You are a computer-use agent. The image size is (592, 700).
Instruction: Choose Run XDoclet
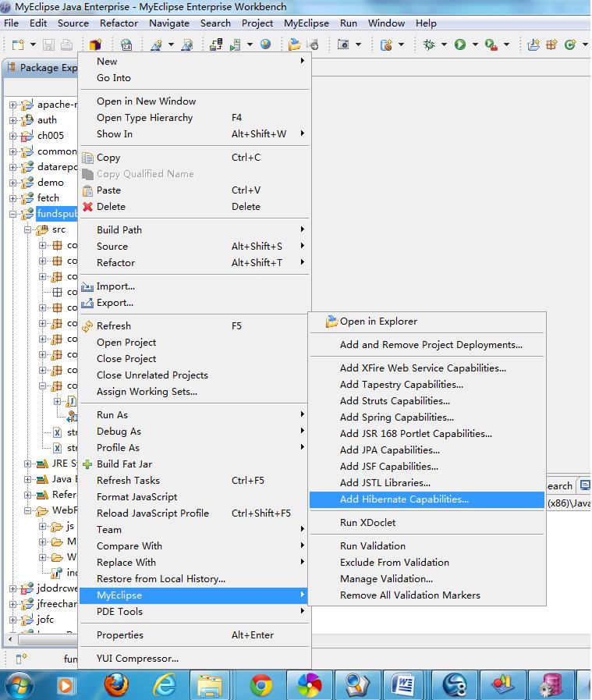[427, 523]
